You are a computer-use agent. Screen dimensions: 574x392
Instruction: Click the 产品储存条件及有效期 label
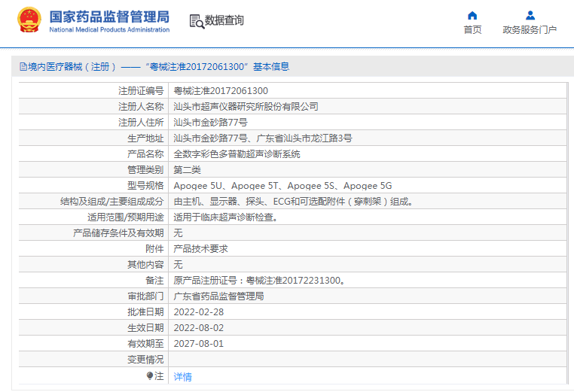click(118, 233)
